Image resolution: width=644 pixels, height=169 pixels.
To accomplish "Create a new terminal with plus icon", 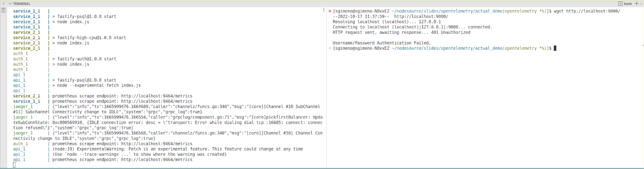I will coord(637,4).
